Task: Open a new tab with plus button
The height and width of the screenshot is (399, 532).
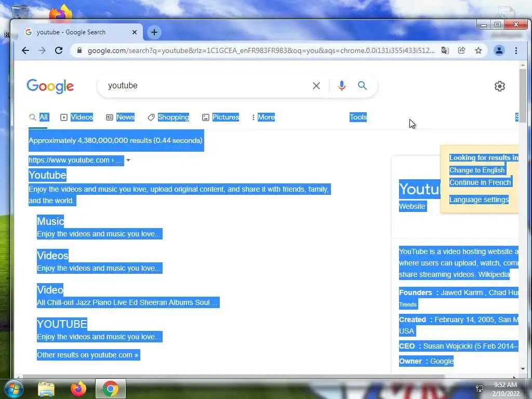Action: (x=154, y=32)
